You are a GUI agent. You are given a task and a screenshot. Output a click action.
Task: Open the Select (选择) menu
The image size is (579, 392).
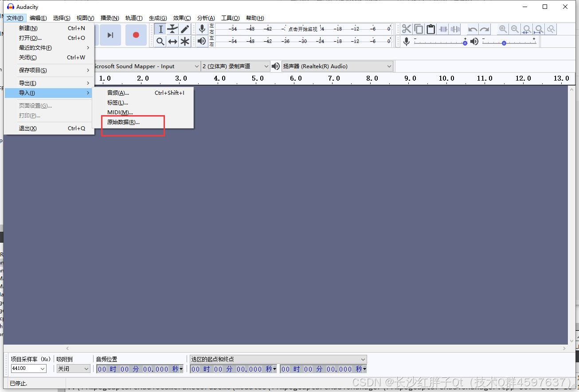point(62,18)
